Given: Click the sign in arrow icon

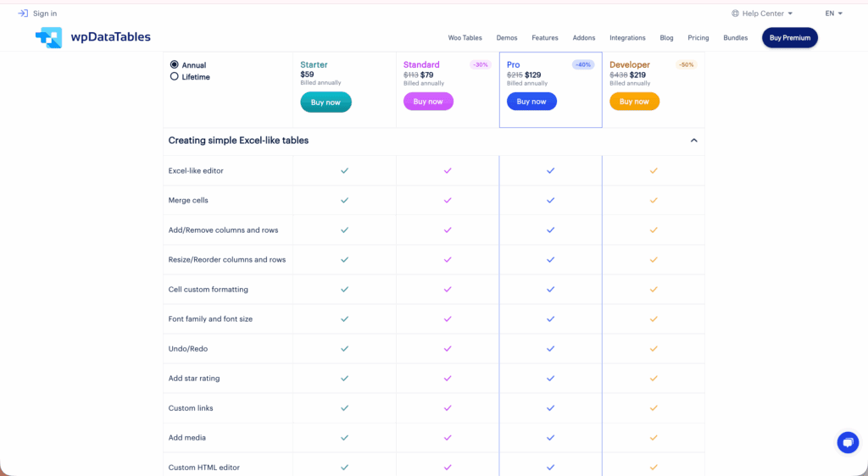Looking at the screenshot, I should 23,14.
